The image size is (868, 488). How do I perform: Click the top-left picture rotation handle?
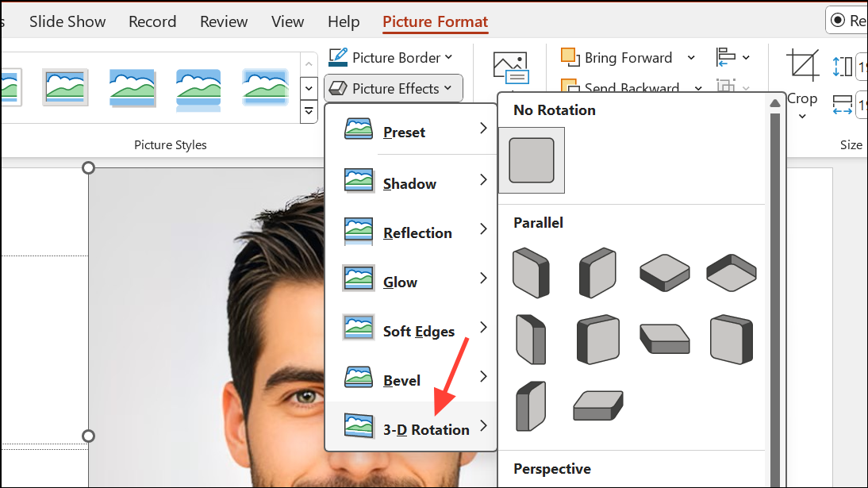(x=89, y=167)
